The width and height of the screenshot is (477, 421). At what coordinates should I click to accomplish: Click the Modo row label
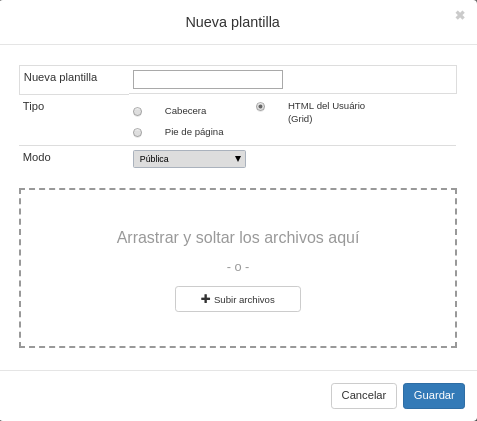coord(37,157)
